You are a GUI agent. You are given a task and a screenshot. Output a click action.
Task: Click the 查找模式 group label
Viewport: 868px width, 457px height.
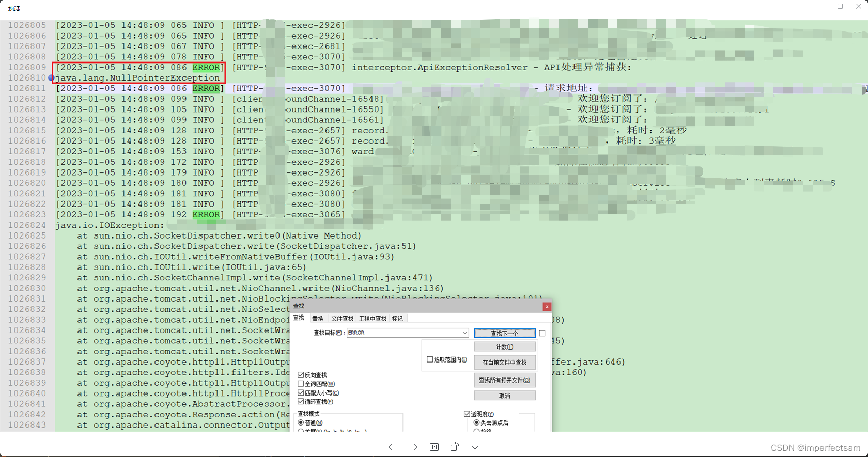(x=308, y=414)
